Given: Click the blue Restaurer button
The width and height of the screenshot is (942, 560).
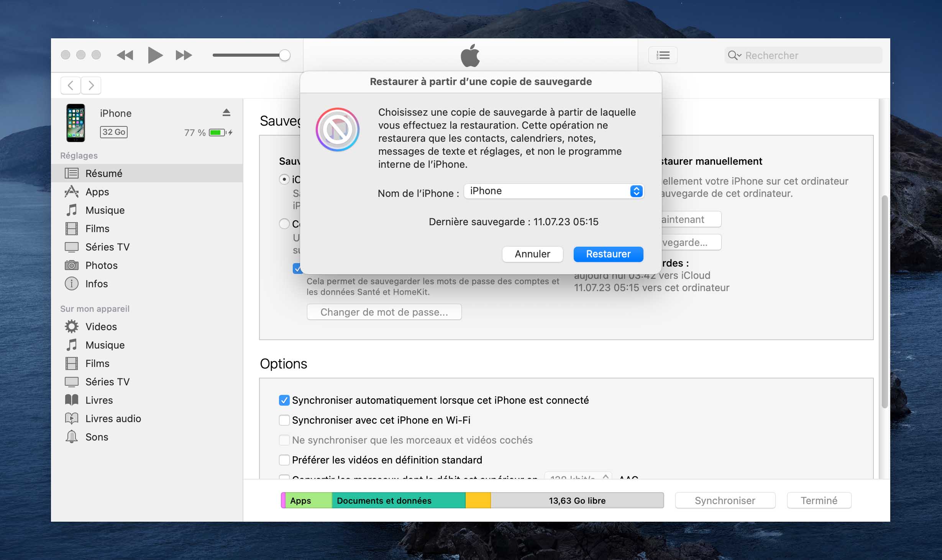Looking at the screenshot, I should (x=608, y=254).
